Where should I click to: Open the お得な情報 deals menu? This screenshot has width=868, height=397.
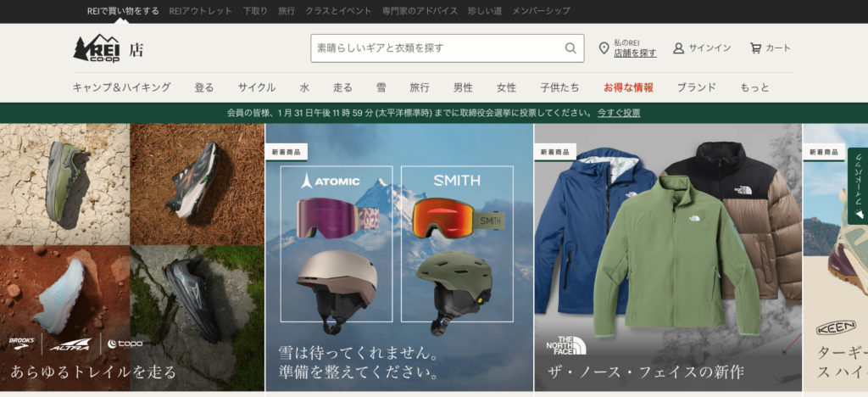point(628,87)
